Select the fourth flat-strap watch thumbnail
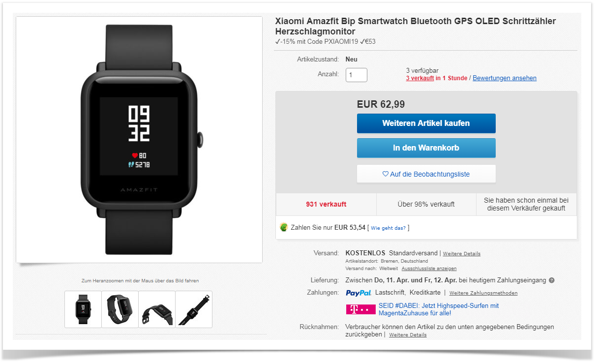598x364 pixels. click(194, 309)
